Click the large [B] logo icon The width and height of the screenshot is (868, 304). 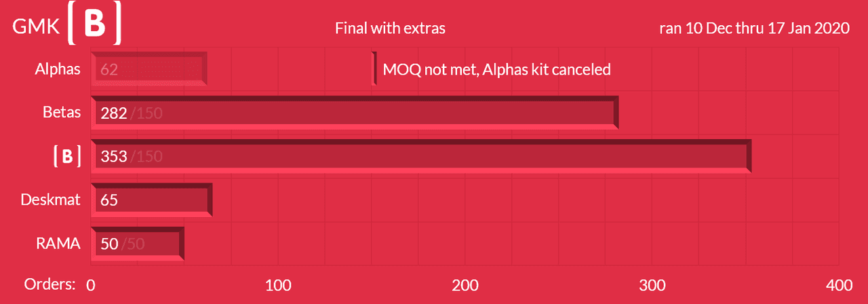(94, 25)
